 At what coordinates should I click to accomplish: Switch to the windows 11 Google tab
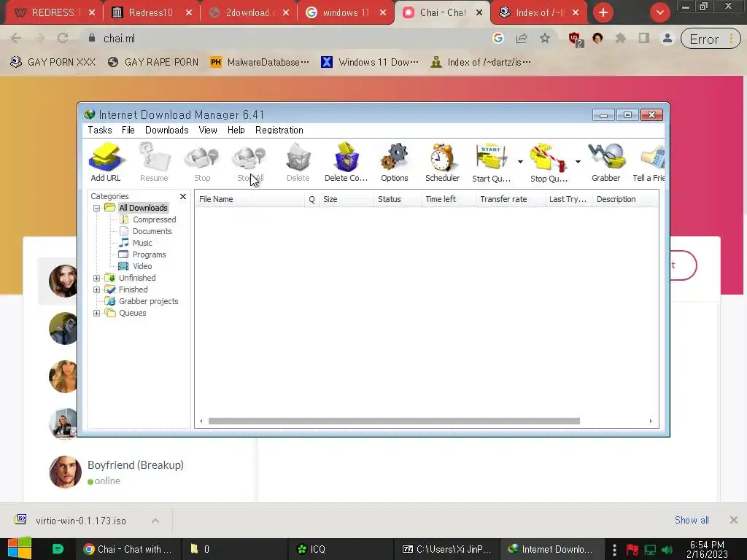[345, 12]
